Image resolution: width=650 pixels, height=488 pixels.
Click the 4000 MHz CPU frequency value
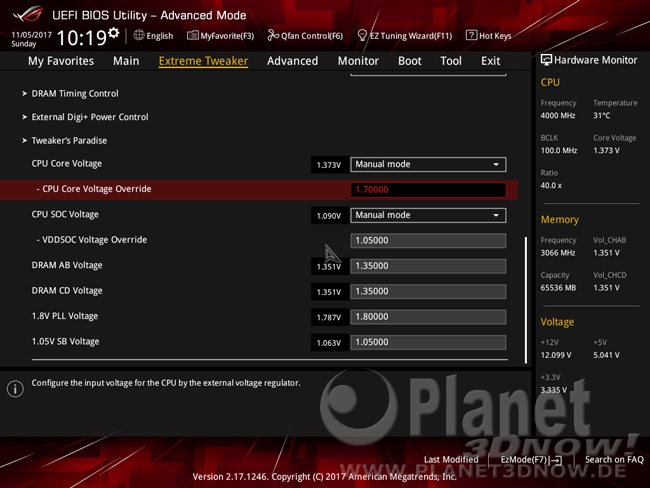coord(558,116)
